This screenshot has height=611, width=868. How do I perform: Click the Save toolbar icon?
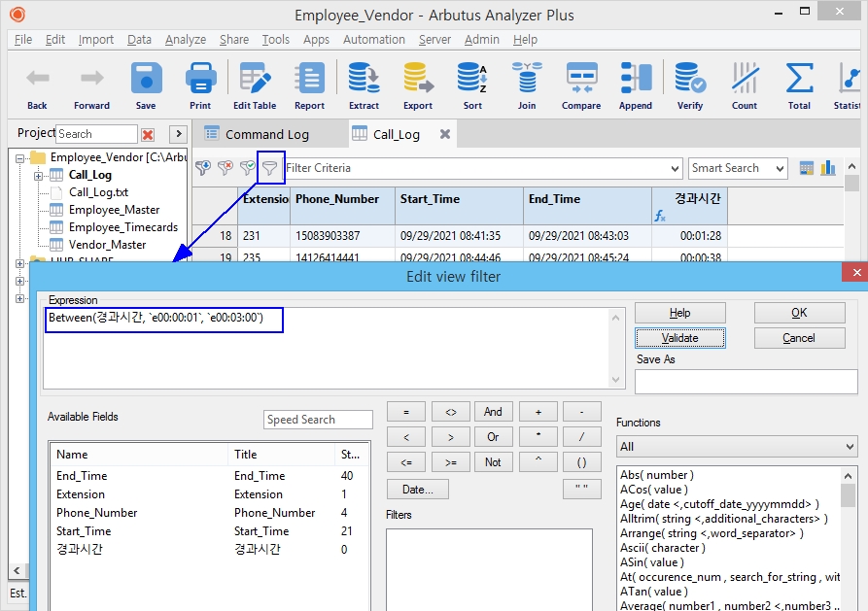[x=146, y=85]
